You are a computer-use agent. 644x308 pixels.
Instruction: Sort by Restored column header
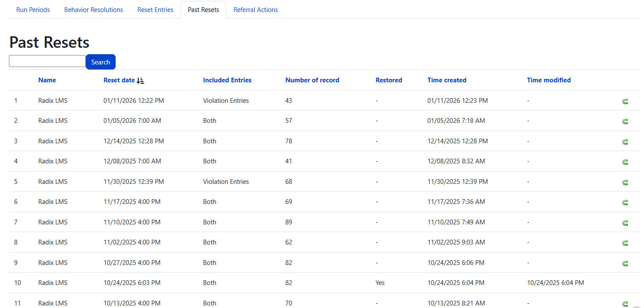[x=389, y=80]
